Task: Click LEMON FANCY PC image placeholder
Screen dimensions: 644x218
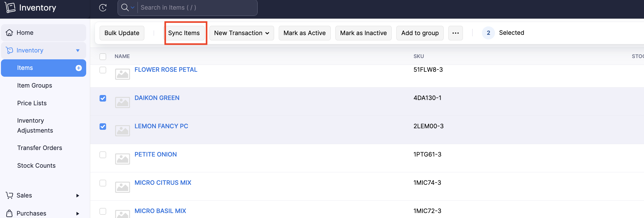Action: [123, 131]
